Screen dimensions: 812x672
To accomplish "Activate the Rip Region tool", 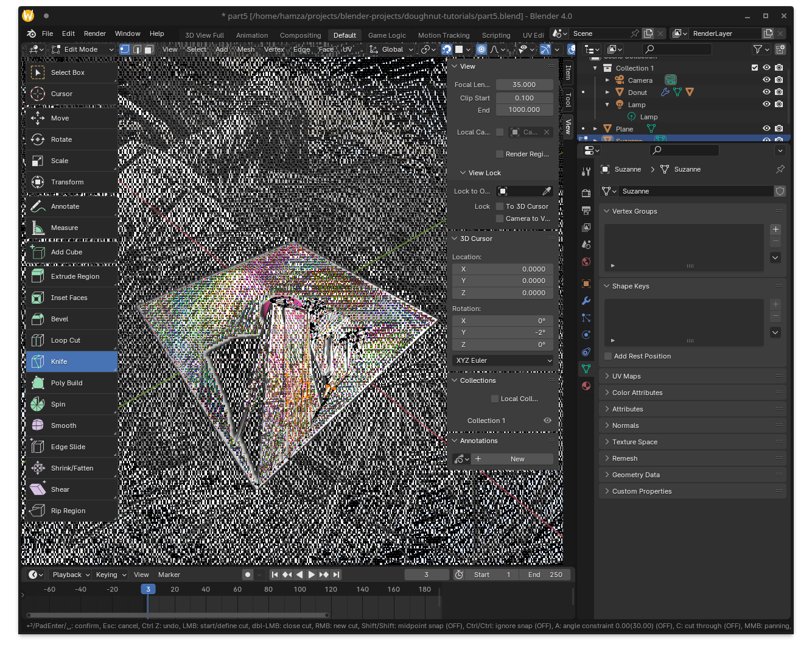I will (71, 511).
